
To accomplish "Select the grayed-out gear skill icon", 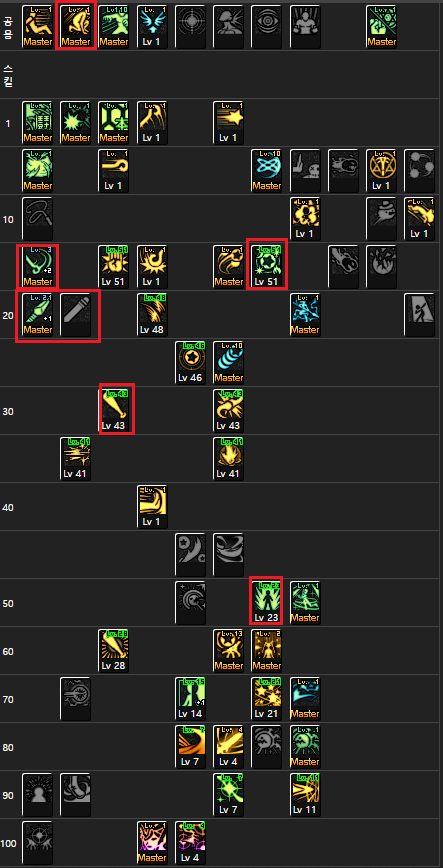I will pyautogui.click(x=75, y=699).
